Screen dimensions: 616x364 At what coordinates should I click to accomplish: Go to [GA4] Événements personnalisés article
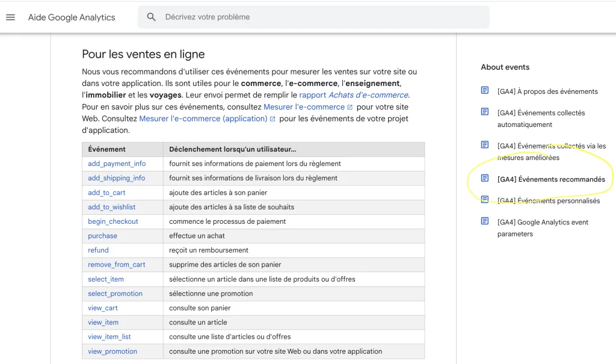[548, 201]
